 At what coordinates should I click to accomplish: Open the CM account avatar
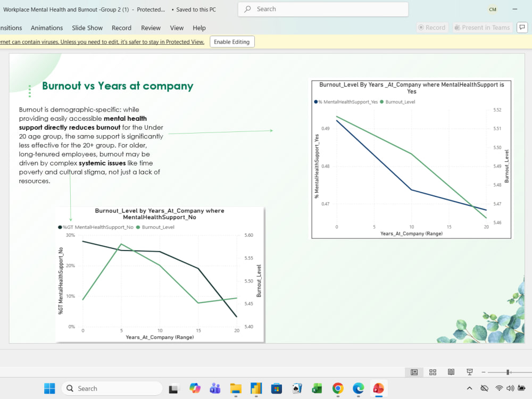493,10
